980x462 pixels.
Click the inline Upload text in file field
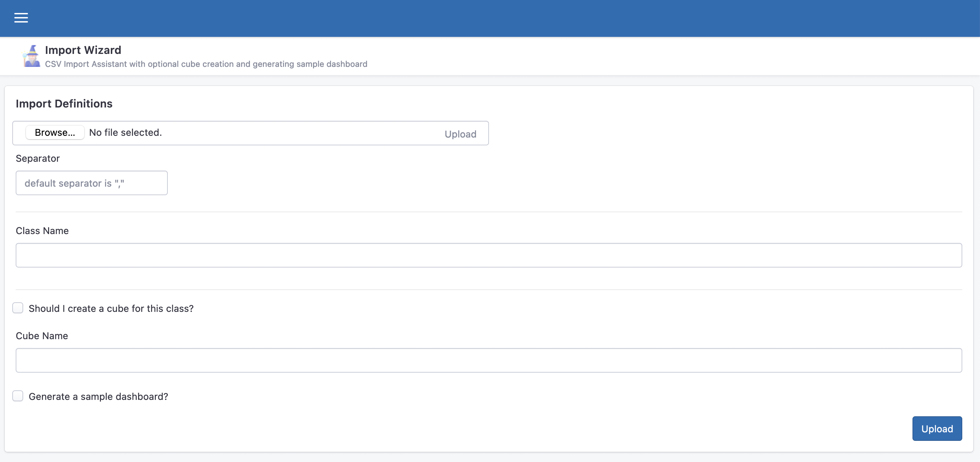(460, 134)
